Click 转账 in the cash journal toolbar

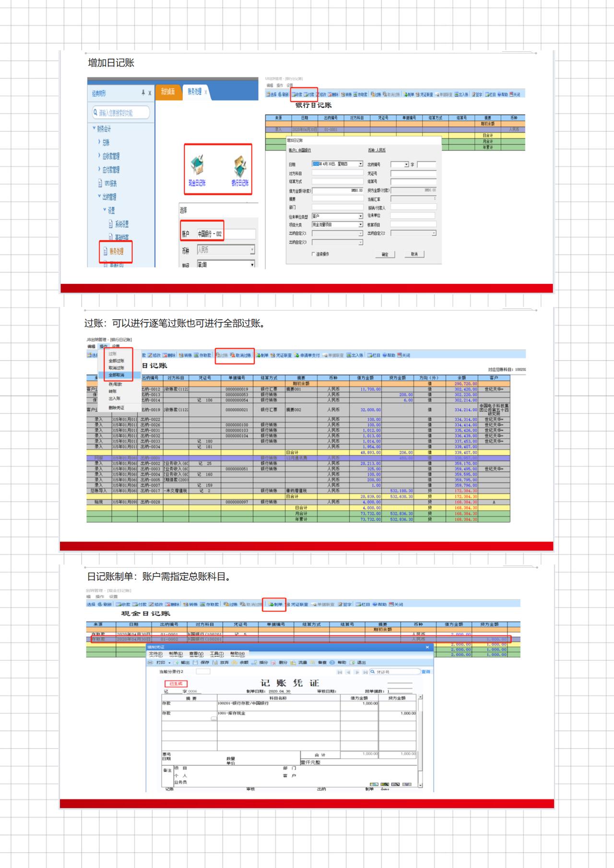[x=190, y=604]
